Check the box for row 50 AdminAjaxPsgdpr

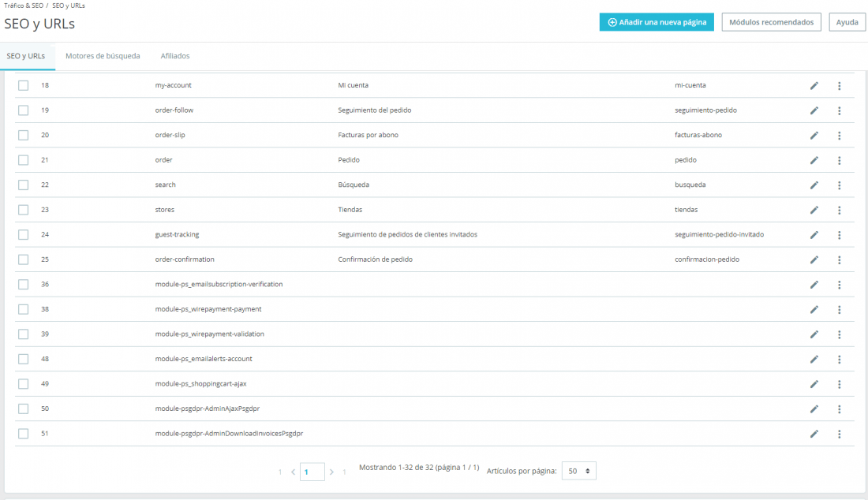coord(23,409)
